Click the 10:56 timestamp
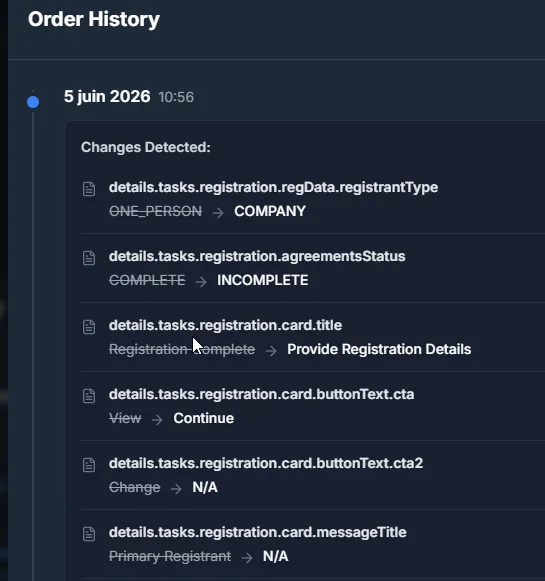The height and width of the screenshot is (581, 545). coord(176,97)
